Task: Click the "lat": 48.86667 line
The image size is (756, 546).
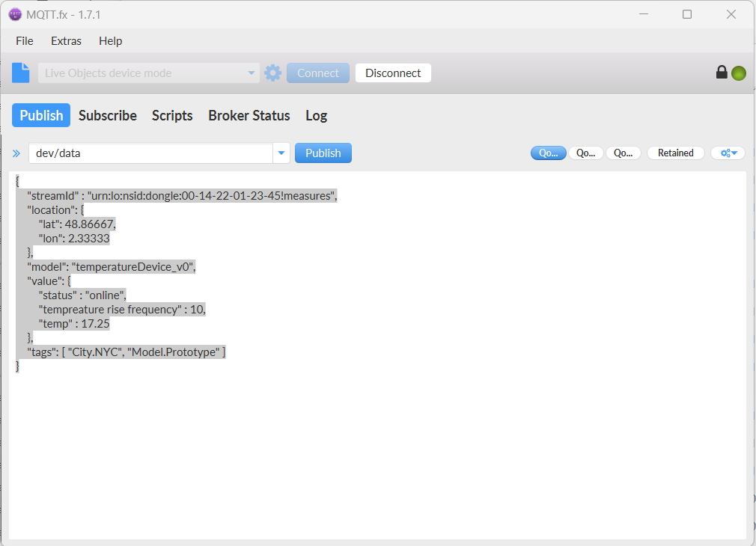Action: 77,224
